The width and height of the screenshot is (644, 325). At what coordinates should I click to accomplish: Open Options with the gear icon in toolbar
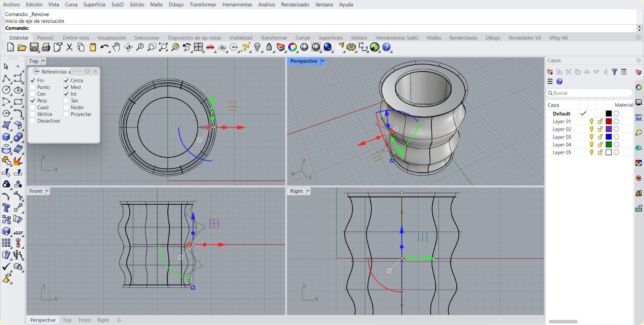pyautogui.click(x=351, y=47)
